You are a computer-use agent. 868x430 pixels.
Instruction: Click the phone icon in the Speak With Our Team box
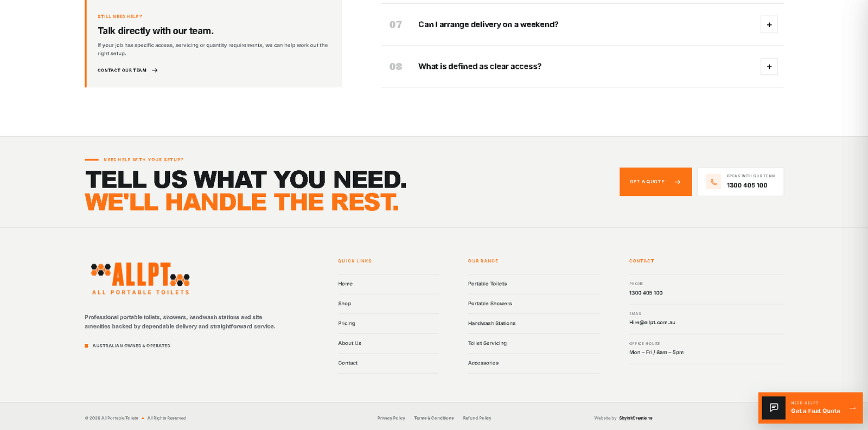point(713,182)
